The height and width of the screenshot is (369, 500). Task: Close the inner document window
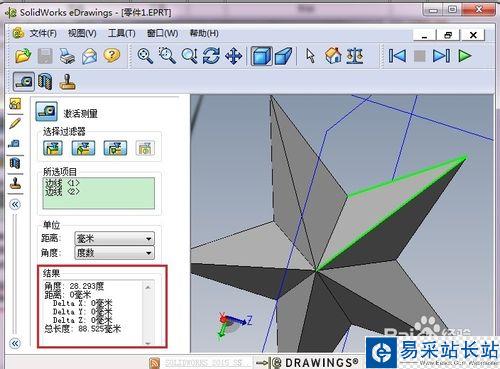pyautogui.click(x=473, y=35)
